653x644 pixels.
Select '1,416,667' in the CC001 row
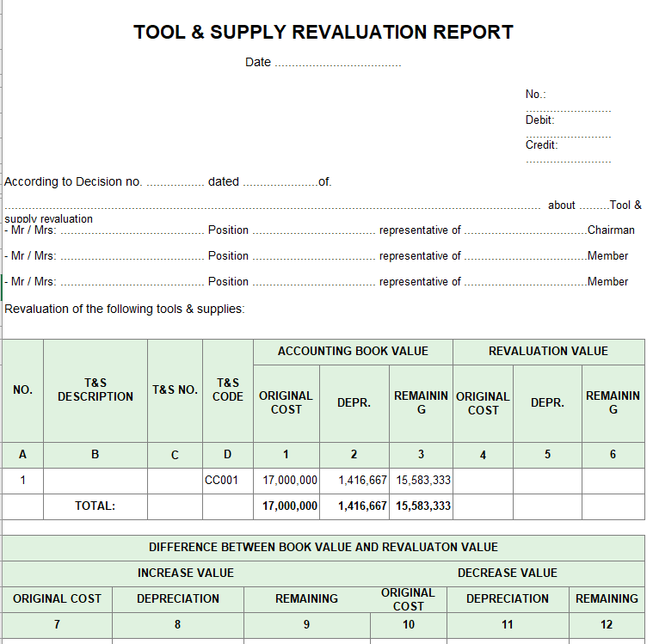pyautogui.click(x=354, y=481)
